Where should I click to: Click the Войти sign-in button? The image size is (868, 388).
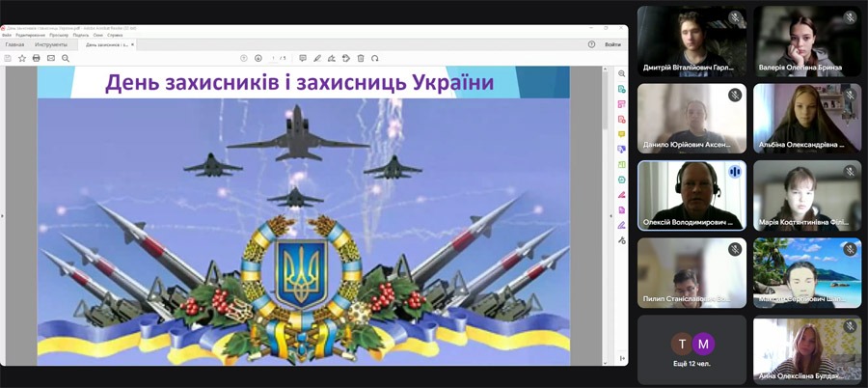coord(612,44)
